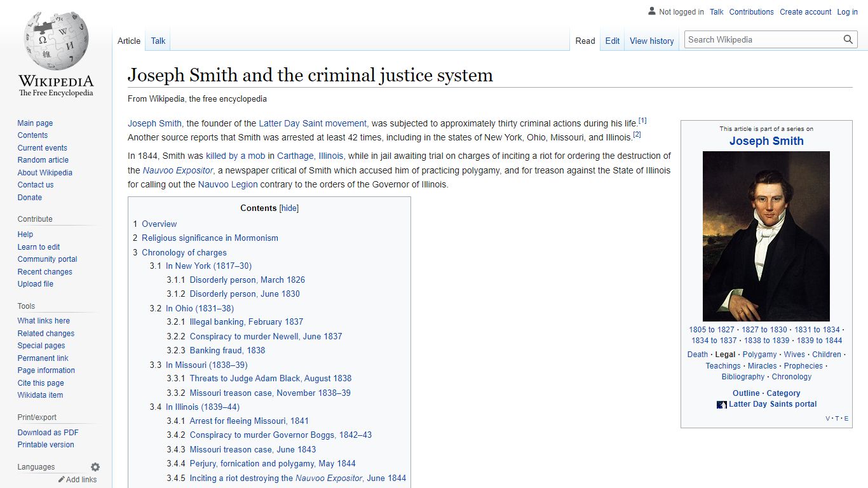Screen dimensions: 868x488
Task: Click the search magnifying glass icon
Action: click(848, 39)
